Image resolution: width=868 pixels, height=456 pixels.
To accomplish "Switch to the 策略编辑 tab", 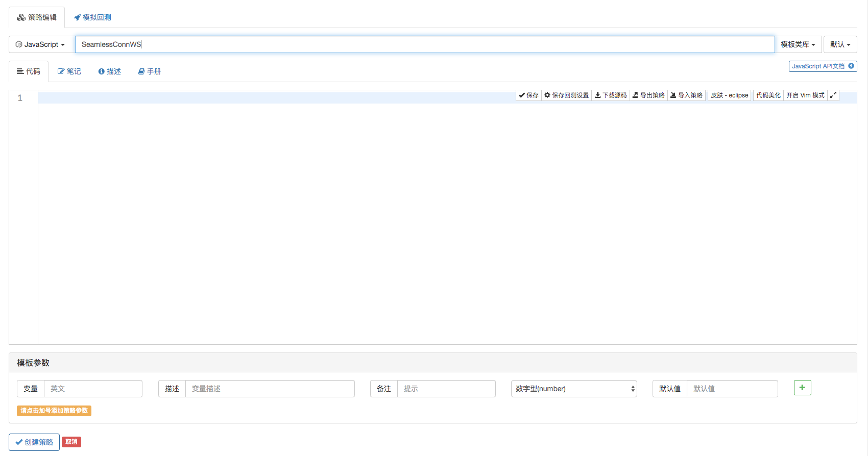I will tap(37, 17).
